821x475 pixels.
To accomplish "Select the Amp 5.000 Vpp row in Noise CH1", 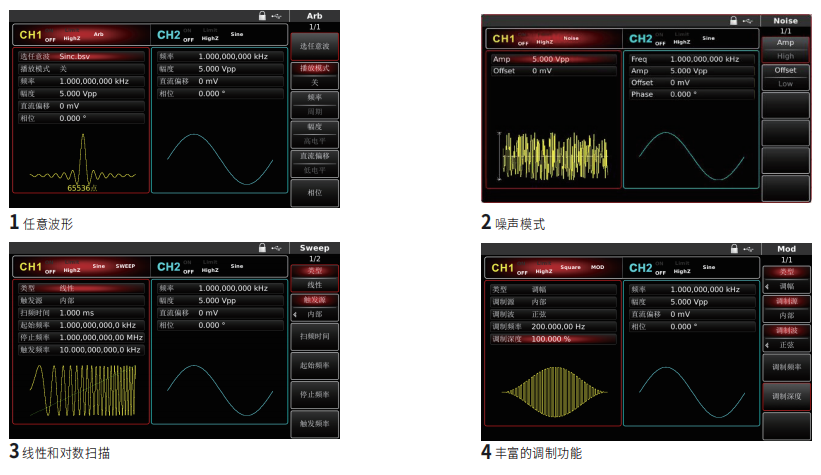I will (x=553, y=59).
